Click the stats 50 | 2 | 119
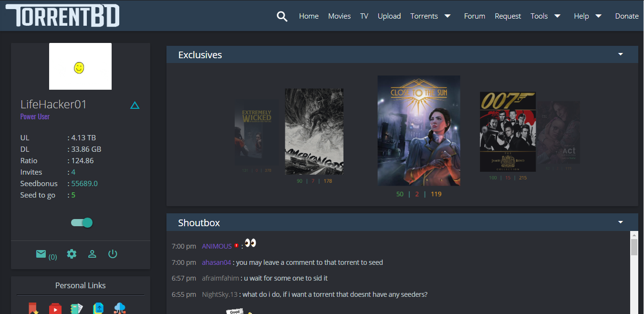Screen dimensions: 644x314 tap(419, 194)
